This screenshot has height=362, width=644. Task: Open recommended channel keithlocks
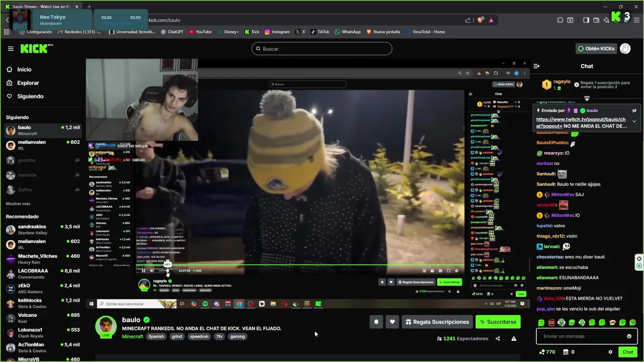[x=43, y=303]
